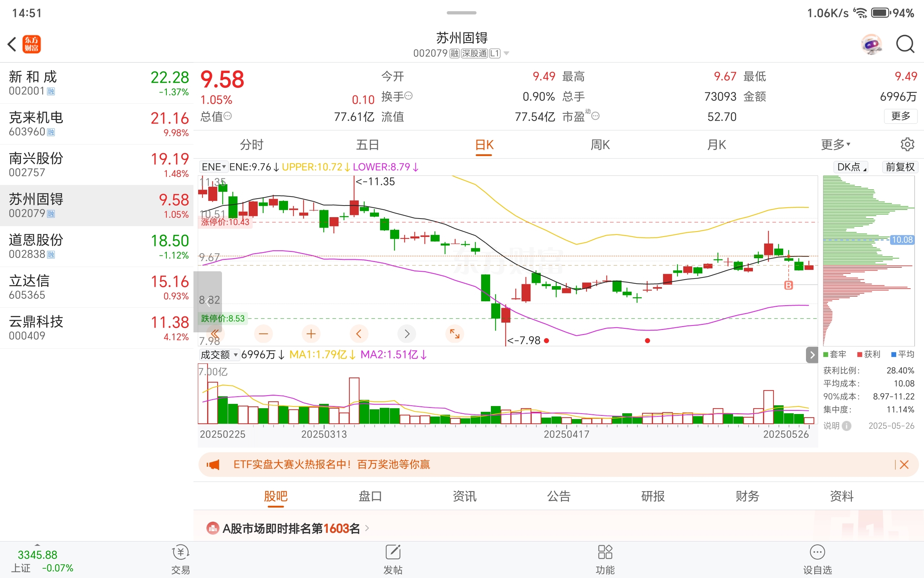This screenshot has height=578, width=924.
Task: Expand the grey arrow beside volume panel
Action: click(812, 355)
